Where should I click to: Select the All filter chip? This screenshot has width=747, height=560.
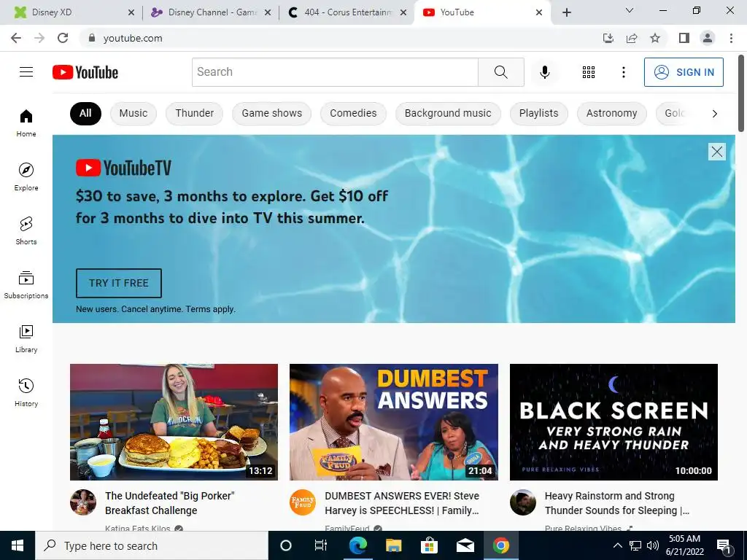85,113
